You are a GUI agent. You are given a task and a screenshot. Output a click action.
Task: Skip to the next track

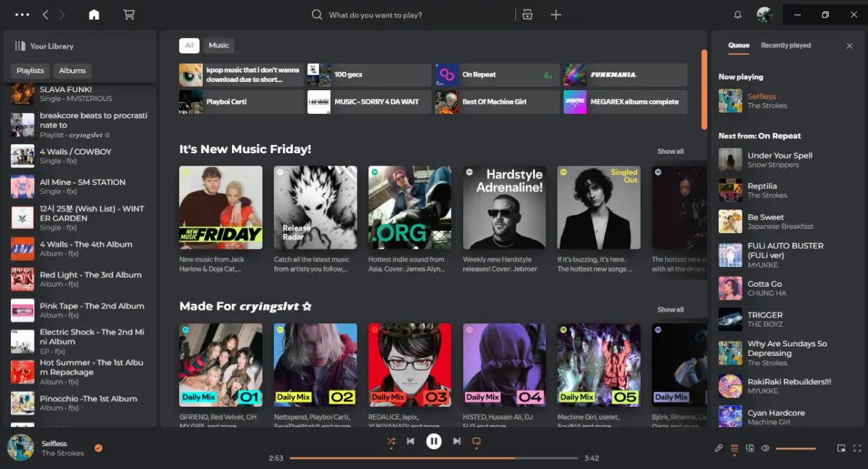[457, 441]
